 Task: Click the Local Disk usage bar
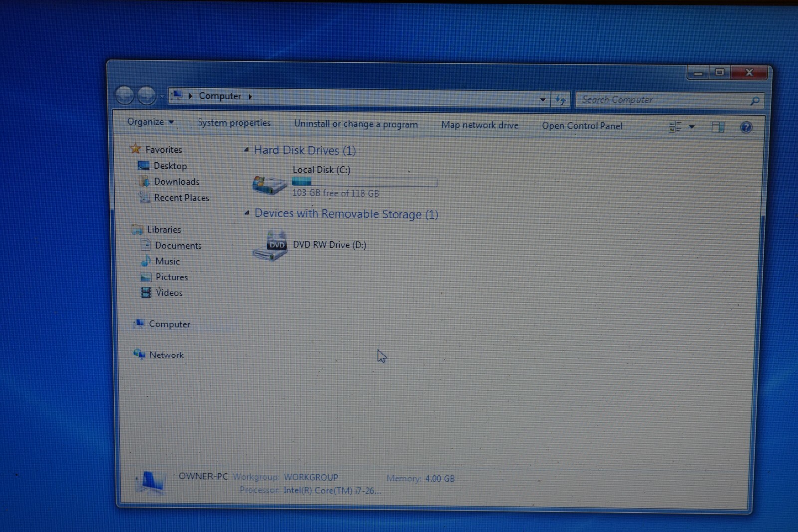[365, 182]
